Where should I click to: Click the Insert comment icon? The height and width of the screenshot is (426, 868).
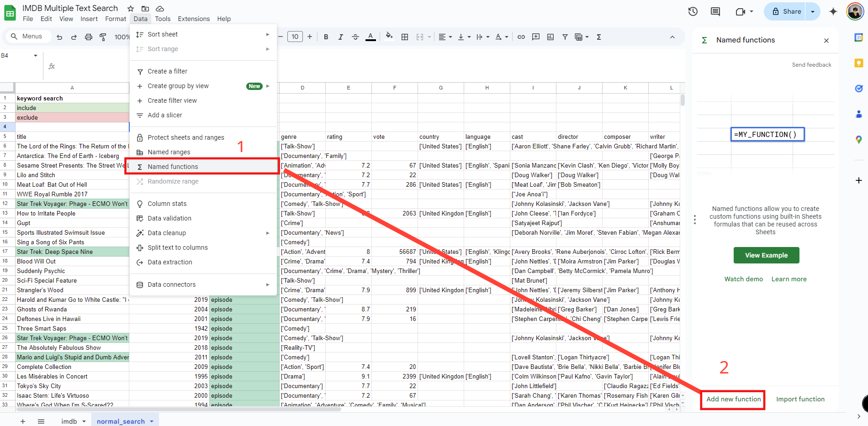pyautogui.click(x=536, y=37)
